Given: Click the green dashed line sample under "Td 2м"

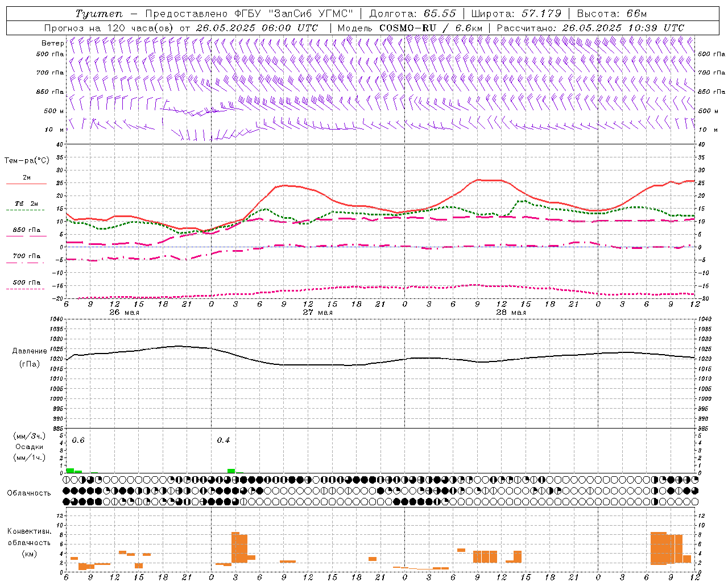Looking at the screenshot, I should (x=26, y=210).
